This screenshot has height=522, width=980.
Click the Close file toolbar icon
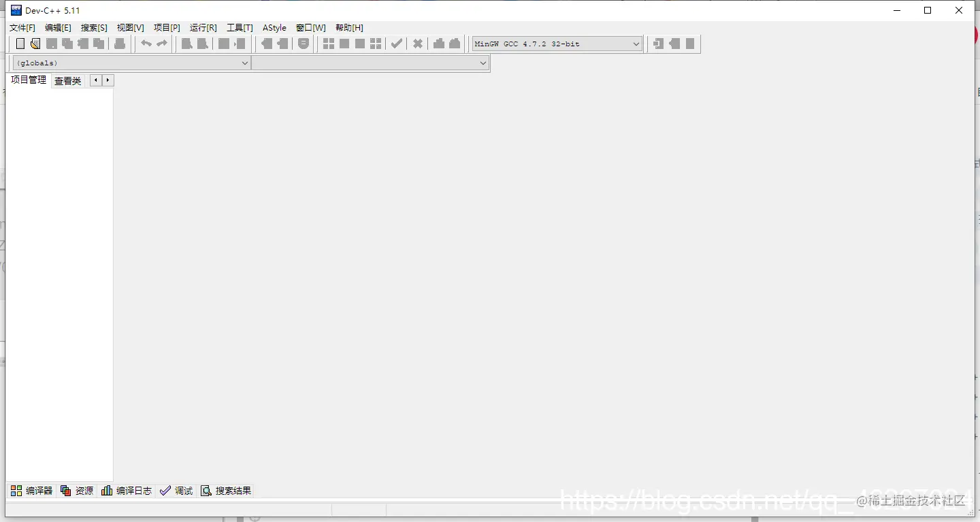tap(83, 44)
